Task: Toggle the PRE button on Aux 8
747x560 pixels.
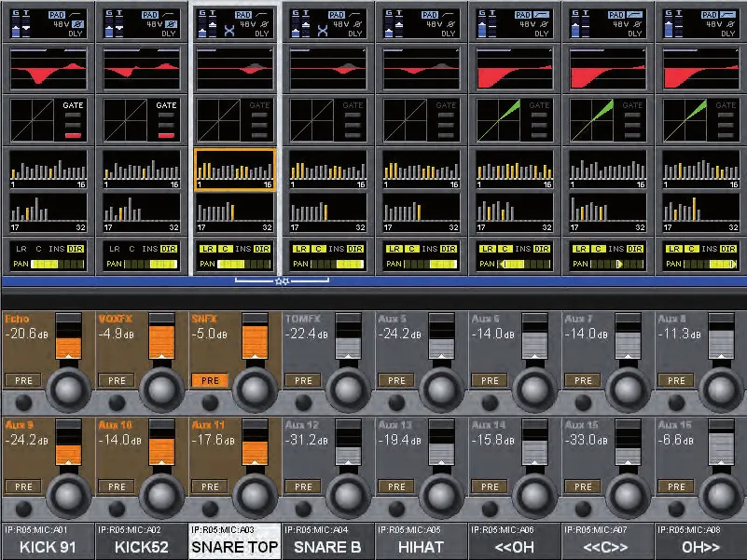Action: click(676, 380)
